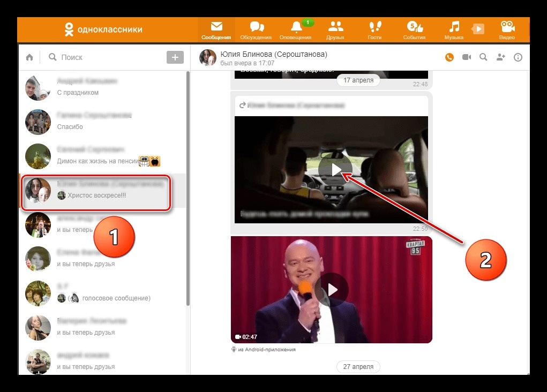Click the Одноклассники logo
The width and height of the screenshot is (547, 392).
click(103, 29)
